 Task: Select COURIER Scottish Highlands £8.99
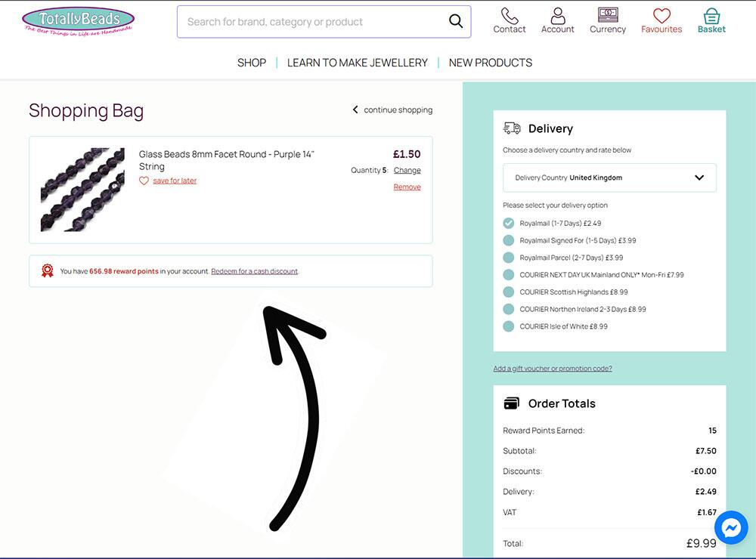coord(509,292)
